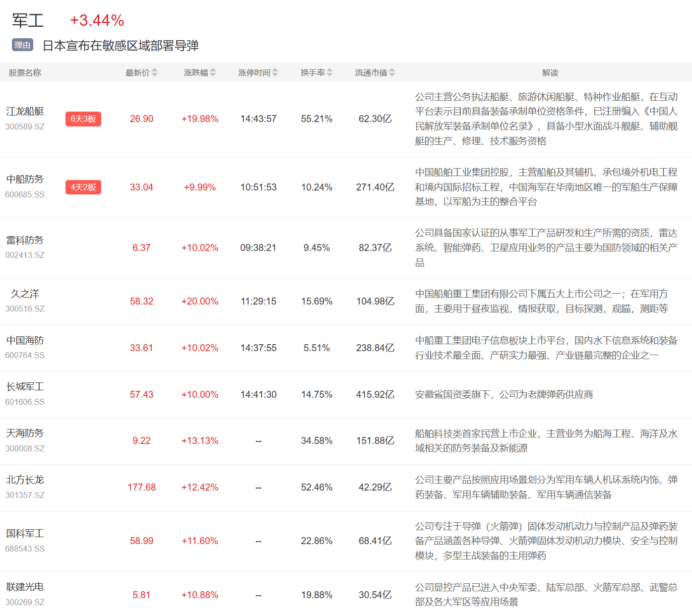The width and height of the screenshot is (692, 616).
Task: Click 联建光电 stock name
Action: pos(25,587)
